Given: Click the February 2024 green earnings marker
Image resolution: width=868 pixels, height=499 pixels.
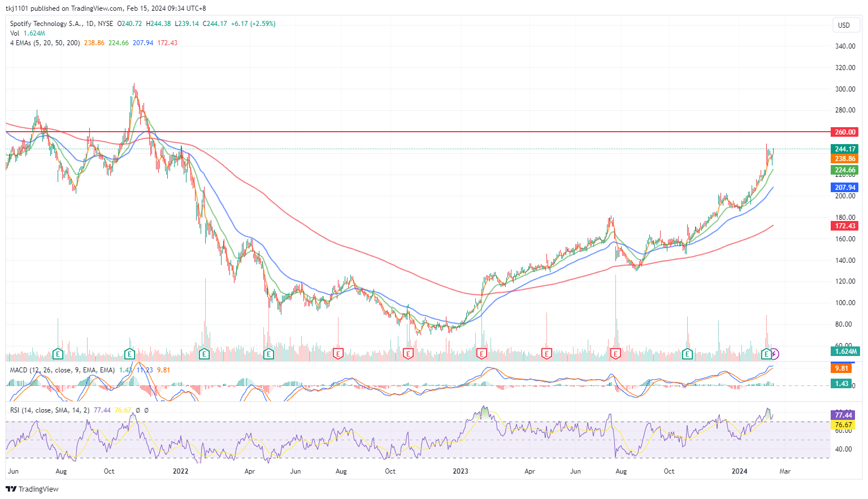Looking at the screenshot, I should (766, 354).
